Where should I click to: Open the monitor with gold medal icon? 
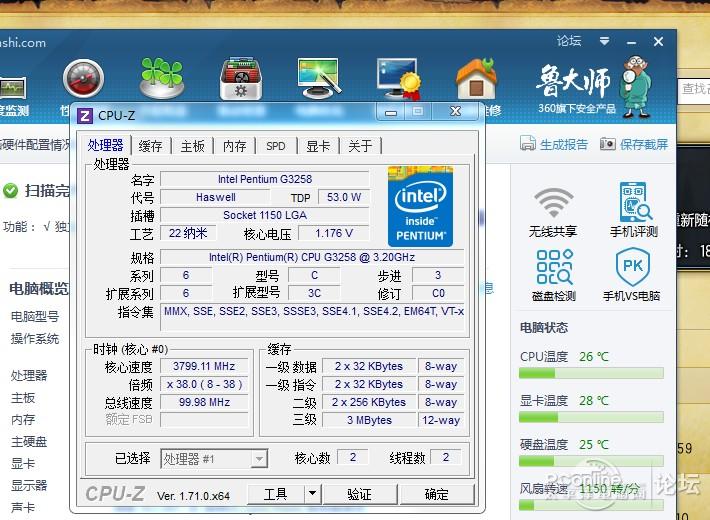[x=398, y=78]
